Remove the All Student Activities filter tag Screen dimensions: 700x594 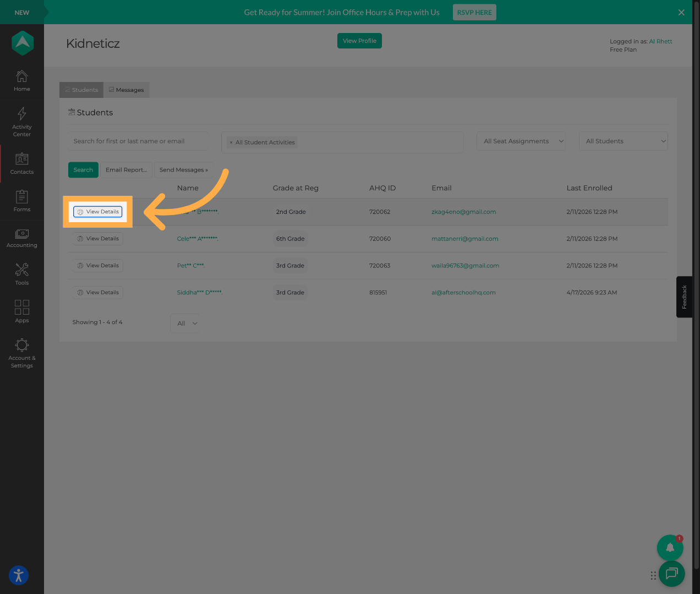tap(231, 142)
